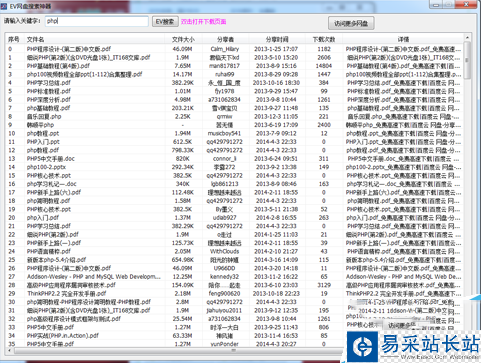This screenshot has width=481, height=363.
Task: Click share time 2013-12-3 11:05
Action: 276,116
